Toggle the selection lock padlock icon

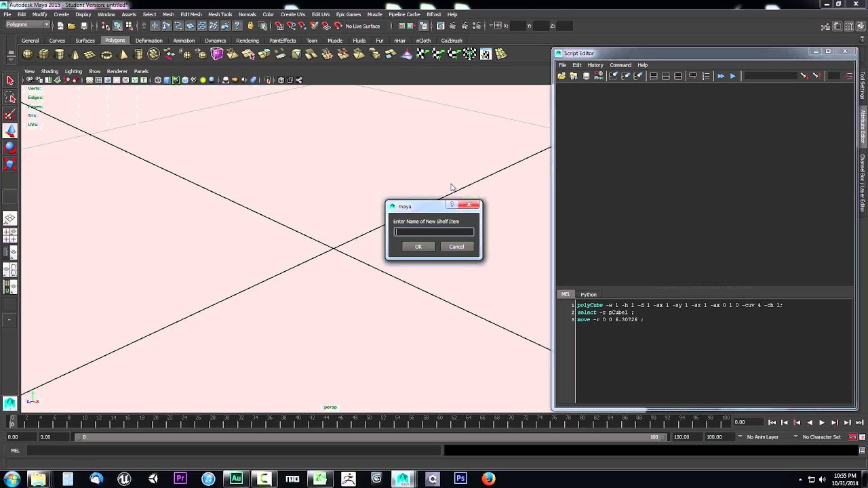click(250, 26)
